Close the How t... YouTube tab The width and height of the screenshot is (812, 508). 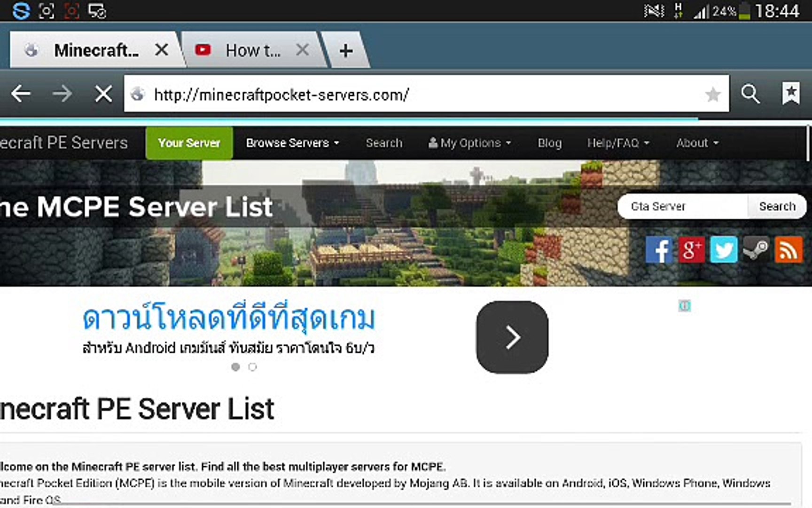303,49
